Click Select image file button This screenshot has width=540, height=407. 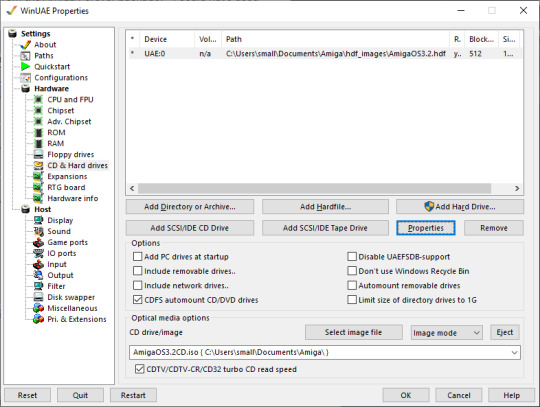pyautogui.click(x=354, y=332)
